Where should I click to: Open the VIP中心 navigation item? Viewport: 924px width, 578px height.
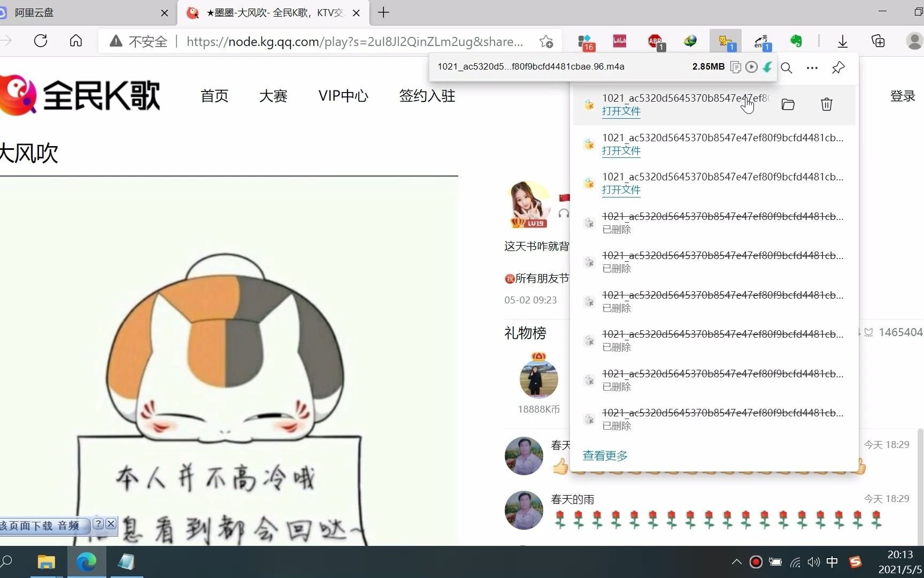coord(343,96)
